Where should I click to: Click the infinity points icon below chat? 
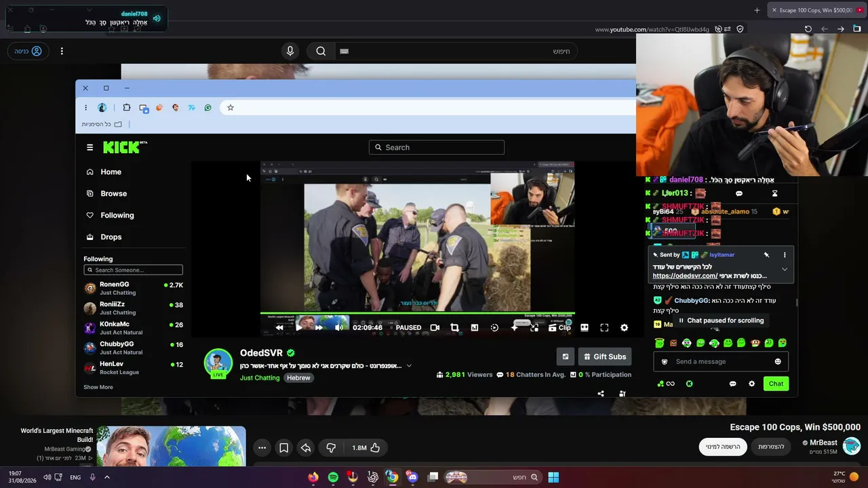666,384
